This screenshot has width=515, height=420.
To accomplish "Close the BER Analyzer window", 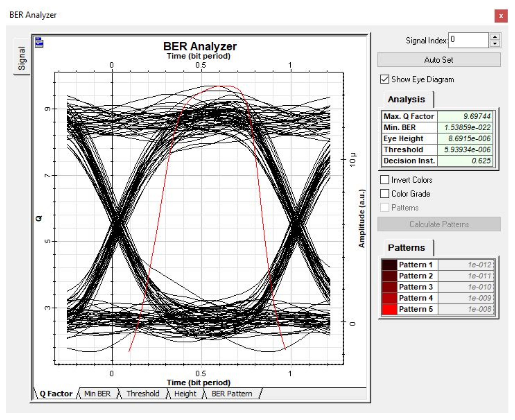I will pyautogui.click(x=501, y=16).
